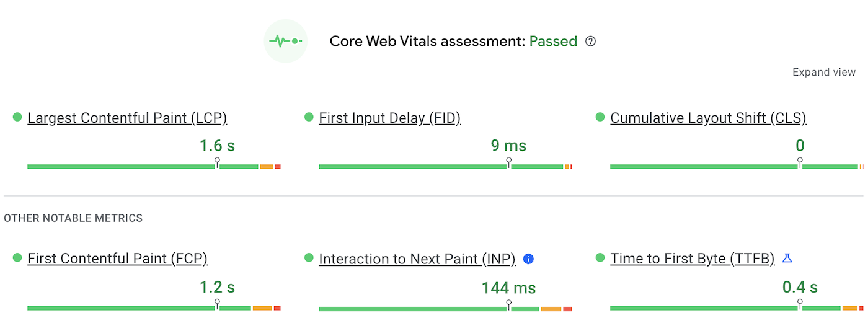Open the Interaction to Next Paint (INP) link
Screen dimensions: 868x336
417,259
